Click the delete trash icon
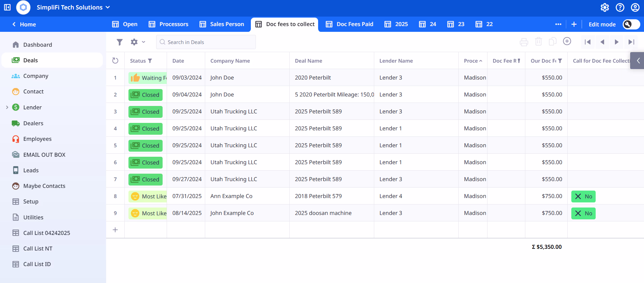Viewport: 644px width, 283px height. [x=539, y=42]
